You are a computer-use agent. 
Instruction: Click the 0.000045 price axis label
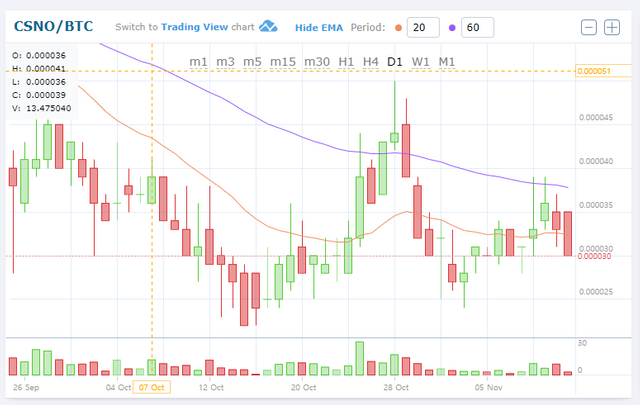click(596, 118)
